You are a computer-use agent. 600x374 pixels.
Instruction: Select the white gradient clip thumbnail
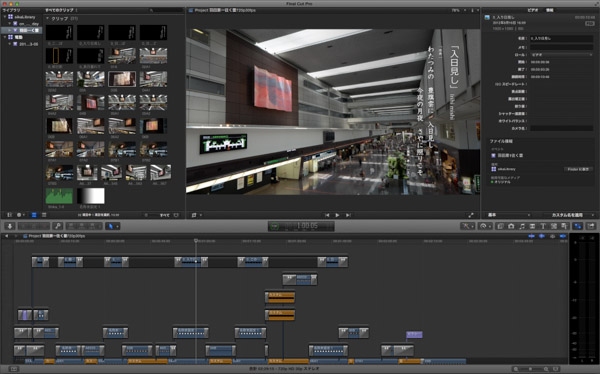click(91, 196)
